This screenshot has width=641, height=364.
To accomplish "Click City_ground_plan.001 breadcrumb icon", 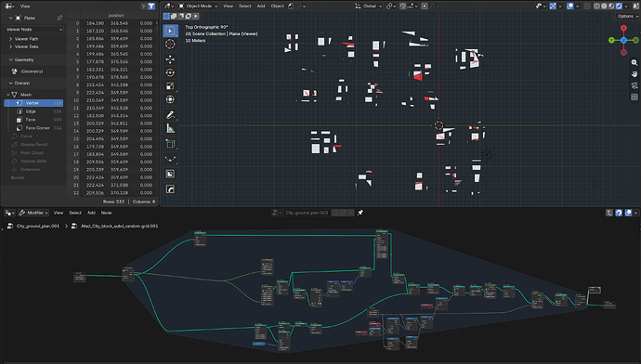I will click(x=10, y=226).
